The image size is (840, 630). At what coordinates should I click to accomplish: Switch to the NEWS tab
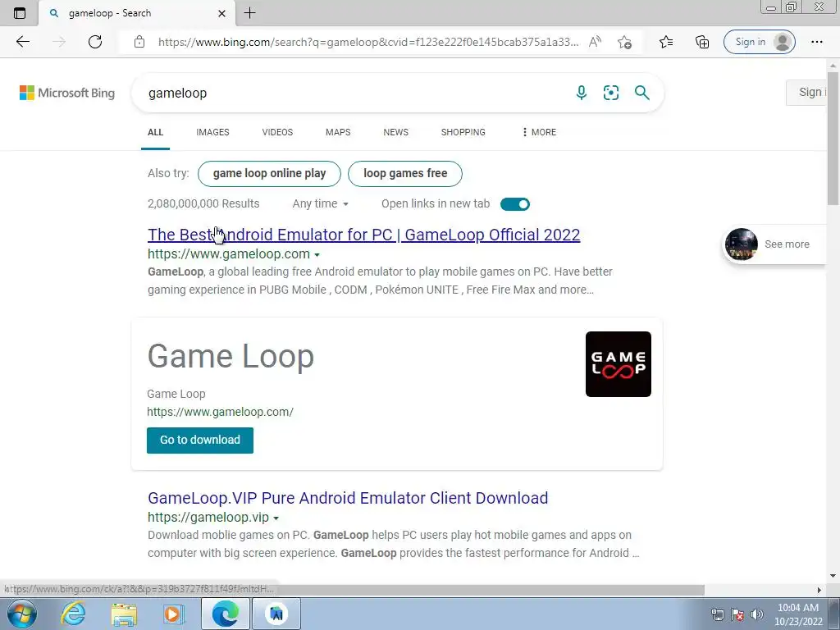pyautogui.click(x=396, y=132)
